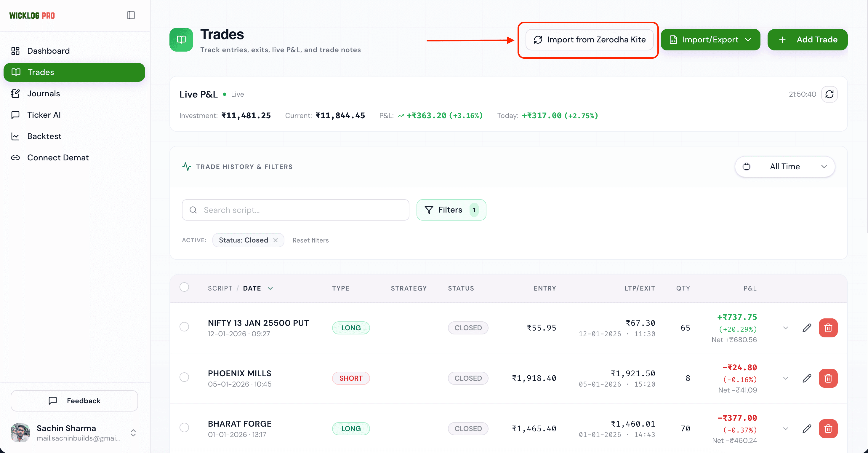
Task: Expand the NIFTY 13 JAN 25500 PUT row details
Action: click(785, 328)
